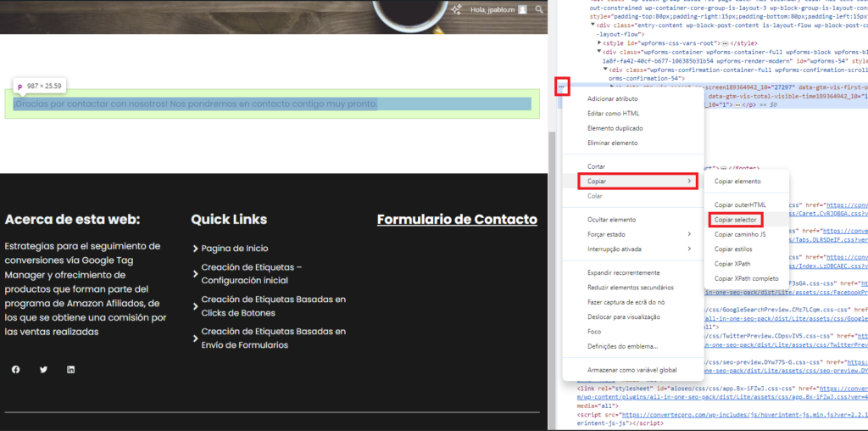Collapse the entry-content div node
Screen dimensions: 868x431
593,25
